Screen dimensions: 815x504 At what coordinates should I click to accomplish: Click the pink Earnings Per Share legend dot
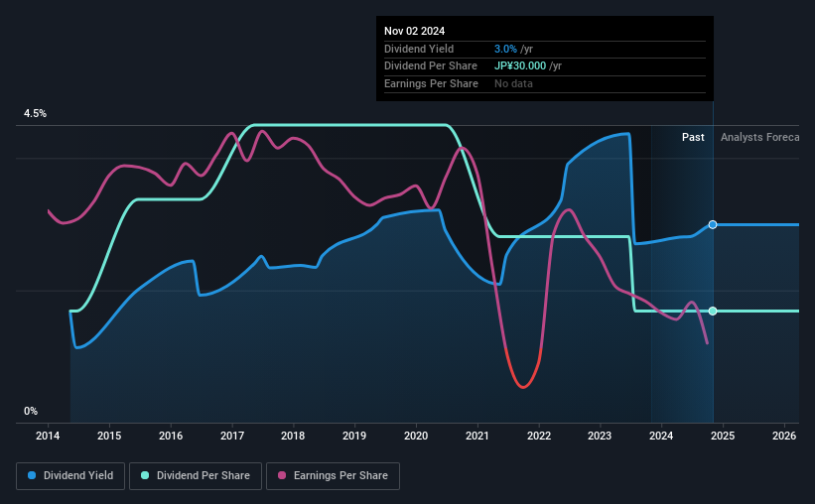point(282,475)
